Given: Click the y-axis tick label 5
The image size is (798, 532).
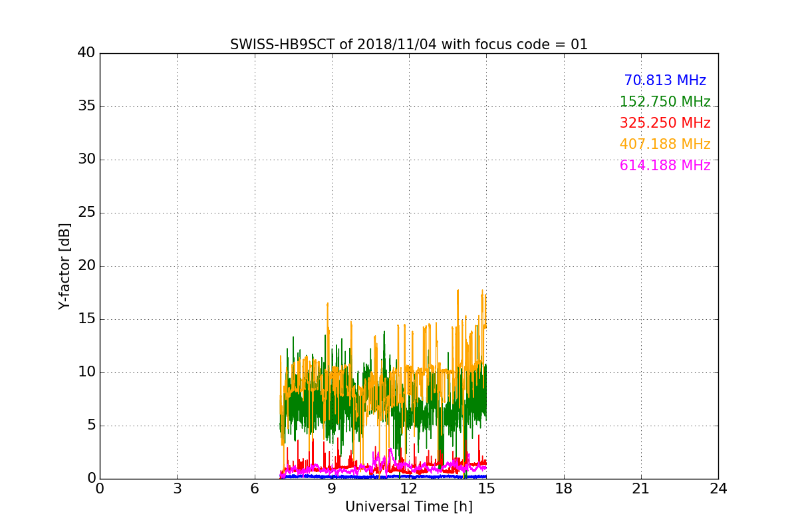Looking at the screenshot, I should [91, 426].
